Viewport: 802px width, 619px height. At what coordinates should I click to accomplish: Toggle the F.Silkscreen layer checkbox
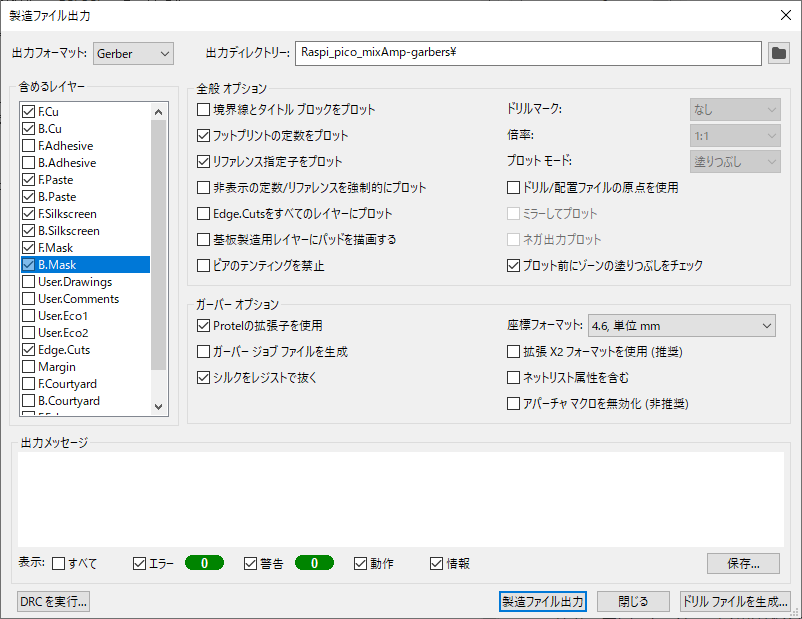point(29,214)
